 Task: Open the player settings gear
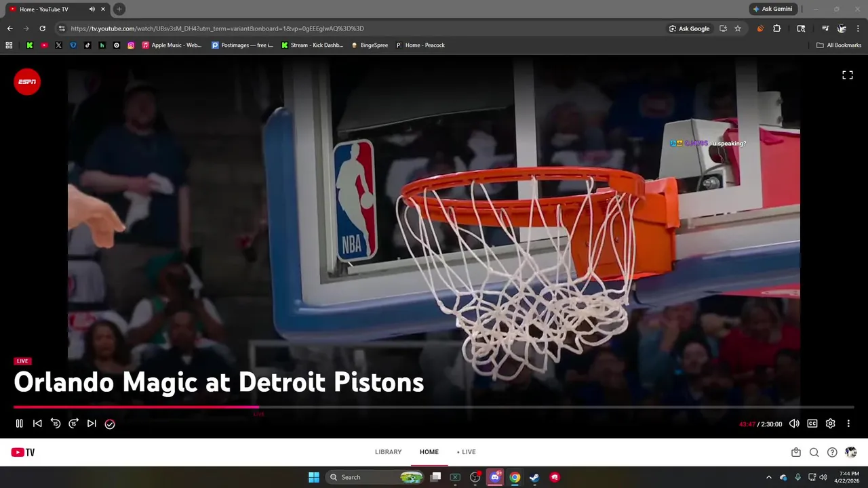(830, 424)
